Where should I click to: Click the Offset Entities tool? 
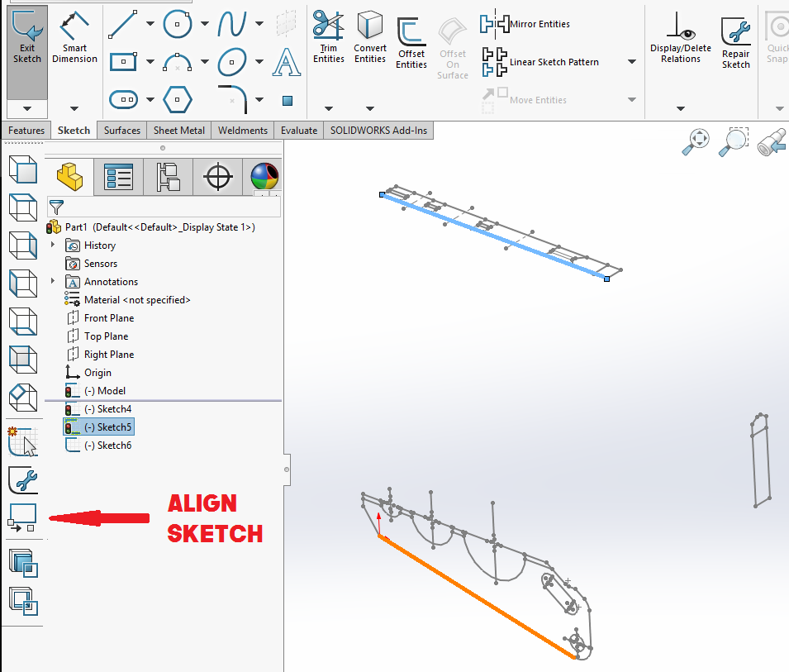pos(411,43)
